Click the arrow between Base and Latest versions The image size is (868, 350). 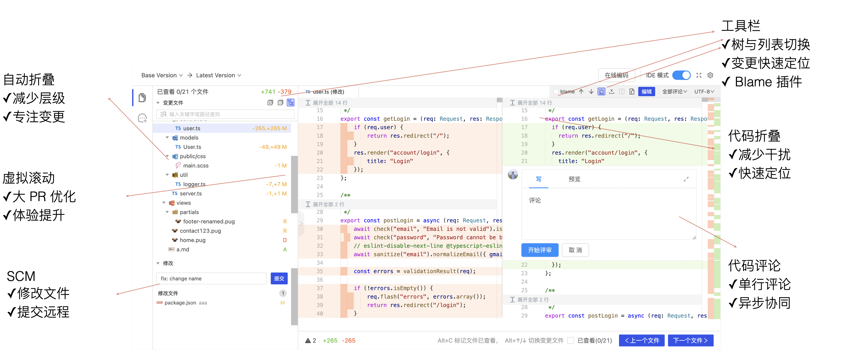(190, 75)
